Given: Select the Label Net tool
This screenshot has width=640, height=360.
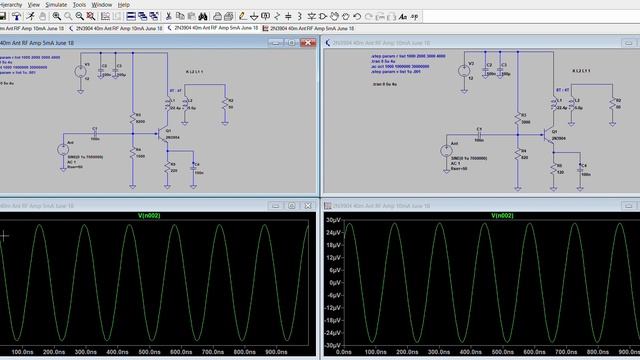Looking at the screenshot, I should (265, 16).
